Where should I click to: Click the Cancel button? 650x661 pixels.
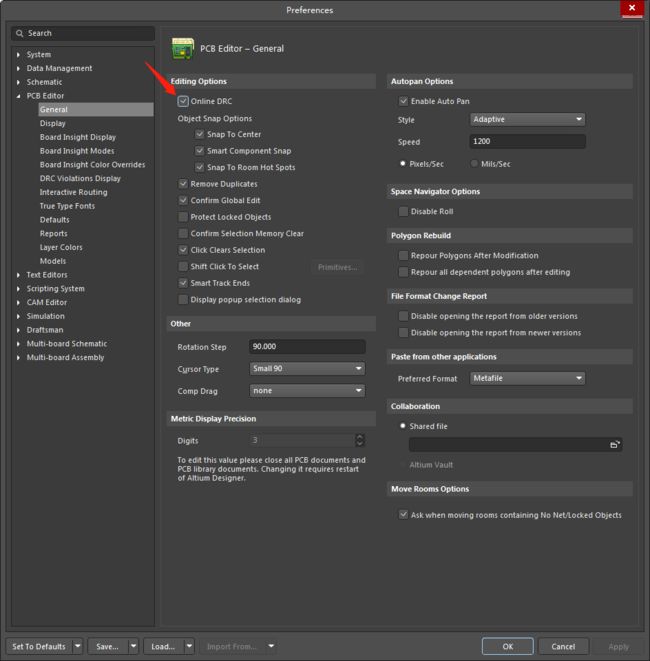click(x=563, y=646)
